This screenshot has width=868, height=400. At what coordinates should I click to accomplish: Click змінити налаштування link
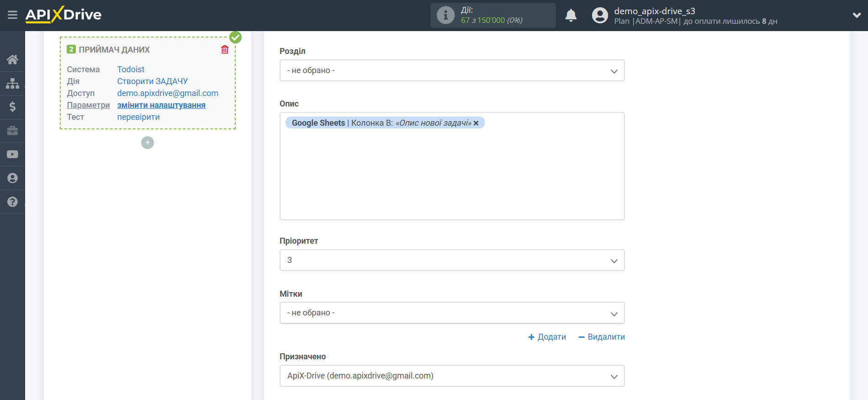161,105
